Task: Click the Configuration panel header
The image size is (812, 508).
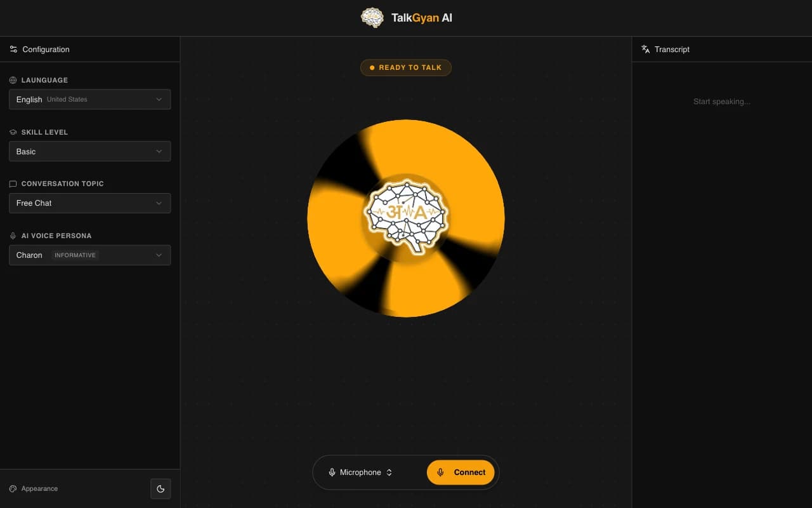Action: [x=90, y=49]
